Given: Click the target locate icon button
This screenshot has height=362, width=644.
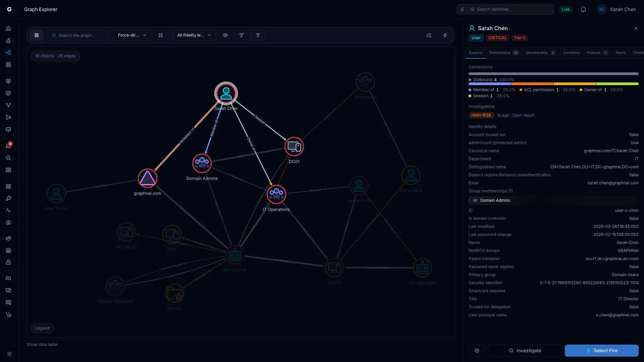Looking at the screenshot, I should coord(477,351).
